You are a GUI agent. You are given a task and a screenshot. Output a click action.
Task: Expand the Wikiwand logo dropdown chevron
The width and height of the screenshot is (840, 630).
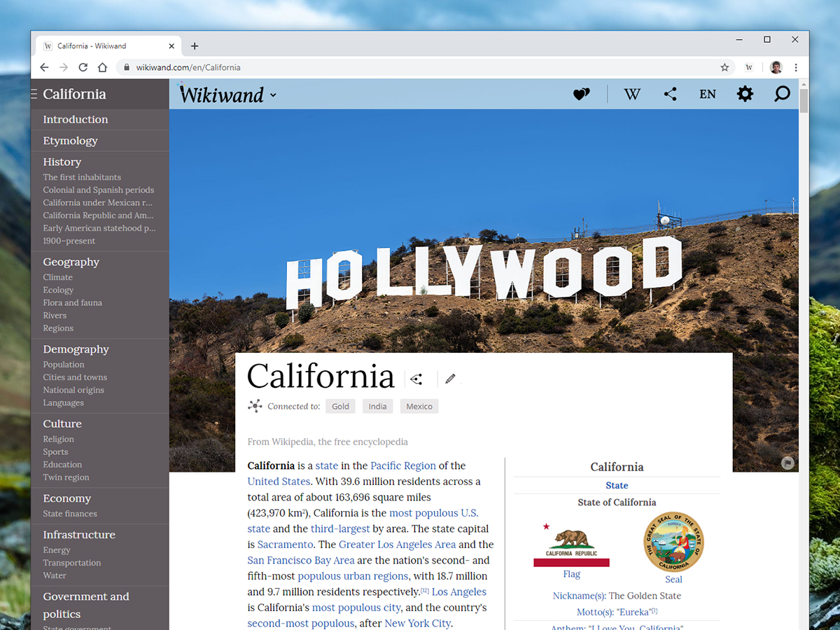[x=273, y=94]
